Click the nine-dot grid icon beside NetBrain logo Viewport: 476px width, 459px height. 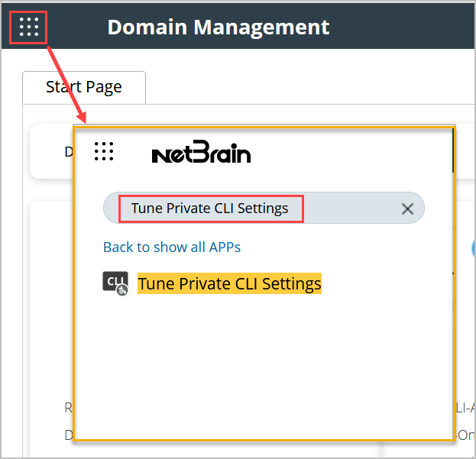coord(104,152)
